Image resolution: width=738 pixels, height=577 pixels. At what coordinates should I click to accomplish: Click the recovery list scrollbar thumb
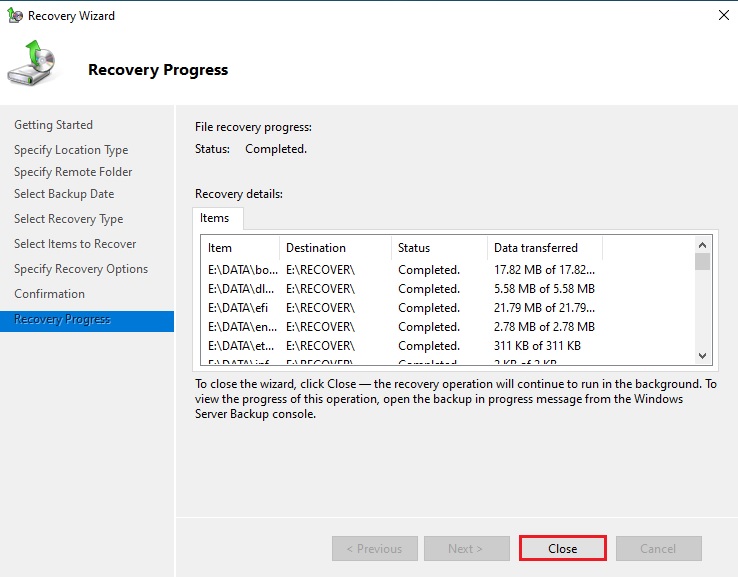point(702,262)
